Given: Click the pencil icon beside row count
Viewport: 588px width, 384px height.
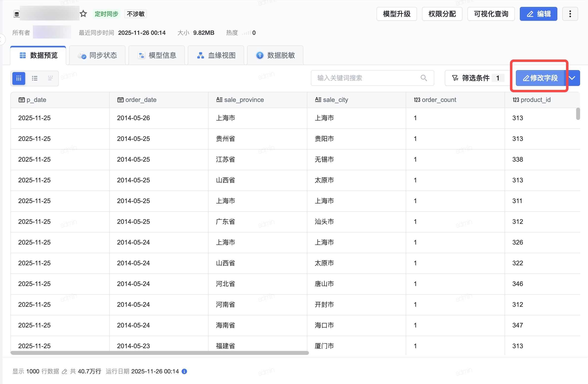Looking at the screenshot, I should 64,371.
